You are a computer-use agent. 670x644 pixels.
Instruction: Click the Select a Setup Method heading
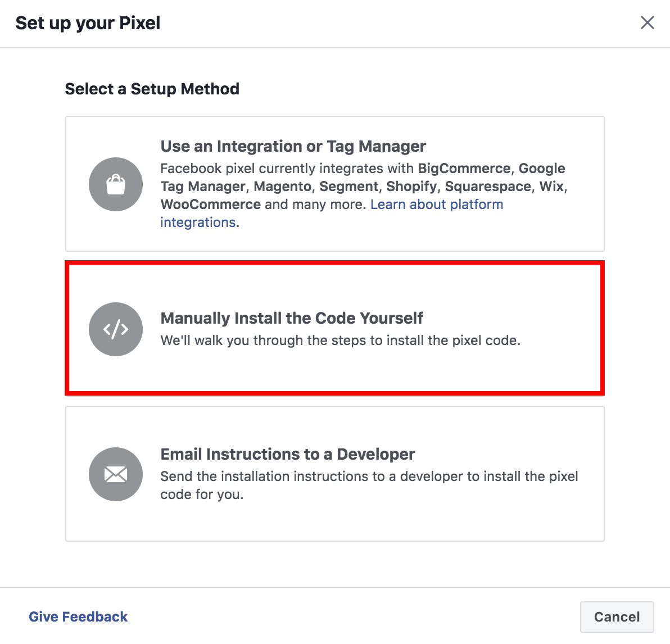pos(152,89)
